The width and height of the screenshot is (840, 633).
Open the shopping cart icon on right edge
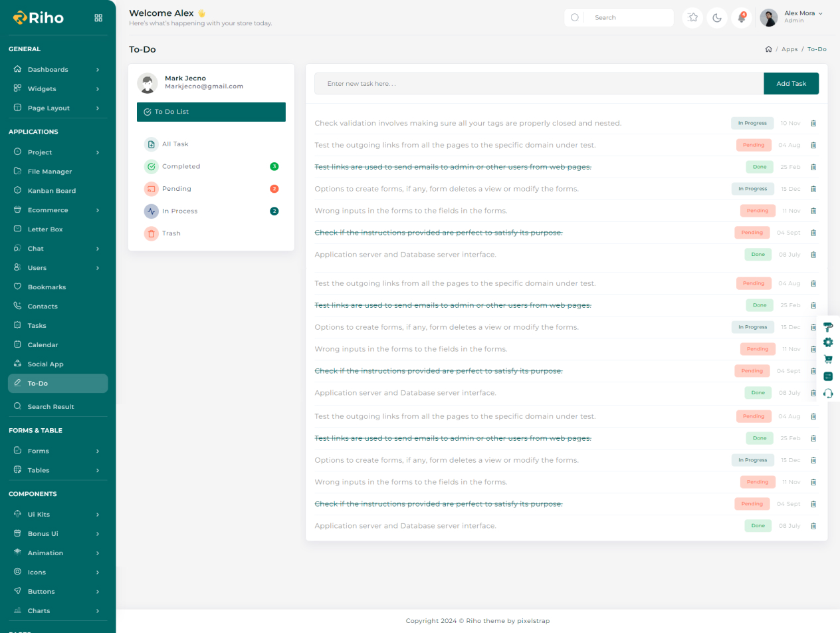coord(828,359)
